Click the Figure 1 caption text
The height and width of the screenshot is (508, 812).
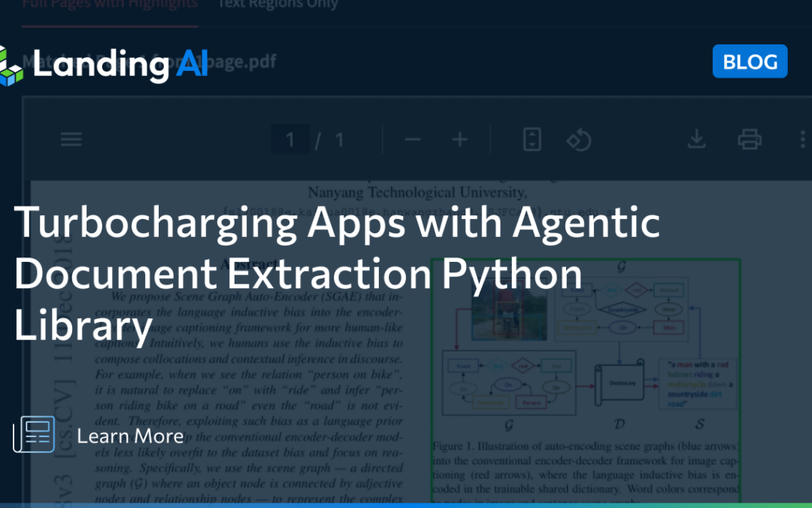[586, 472]
